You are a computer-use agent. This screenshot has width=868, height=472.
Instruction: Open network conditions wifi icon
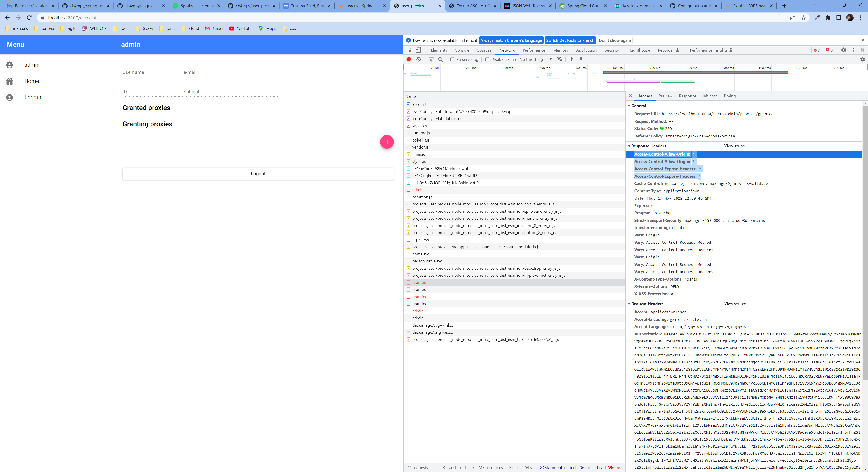click(x=559, y=59)
